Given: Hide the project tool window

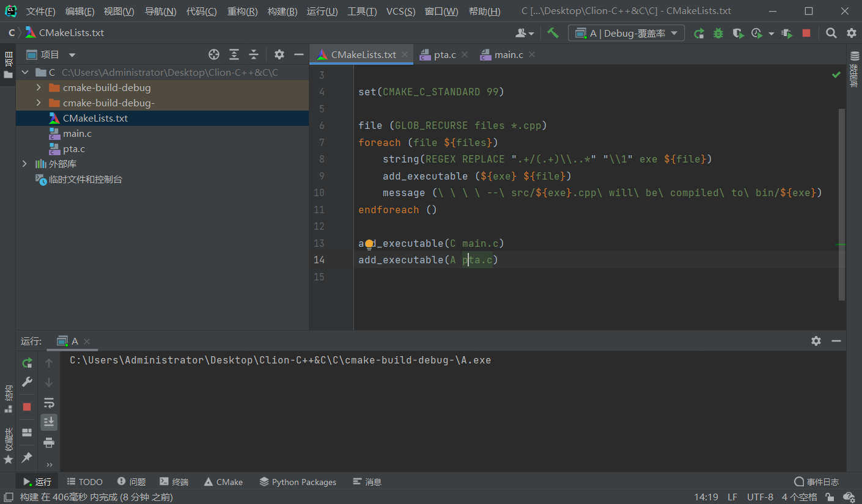Looking at the screenshot, I should pos(299,54).
